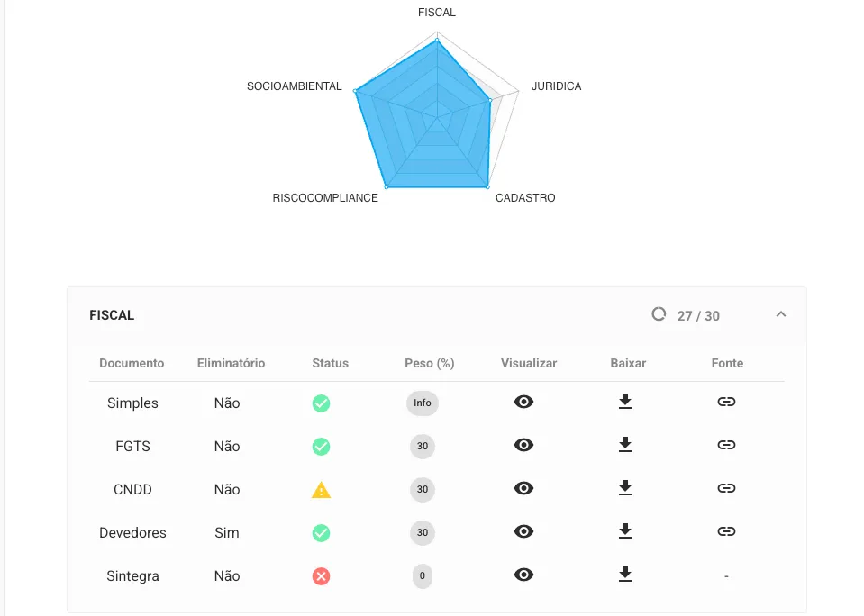This screenshot has height=616, width=864.
Task: View the CNDD document with eye icon
Action: [x=523, y=488]
